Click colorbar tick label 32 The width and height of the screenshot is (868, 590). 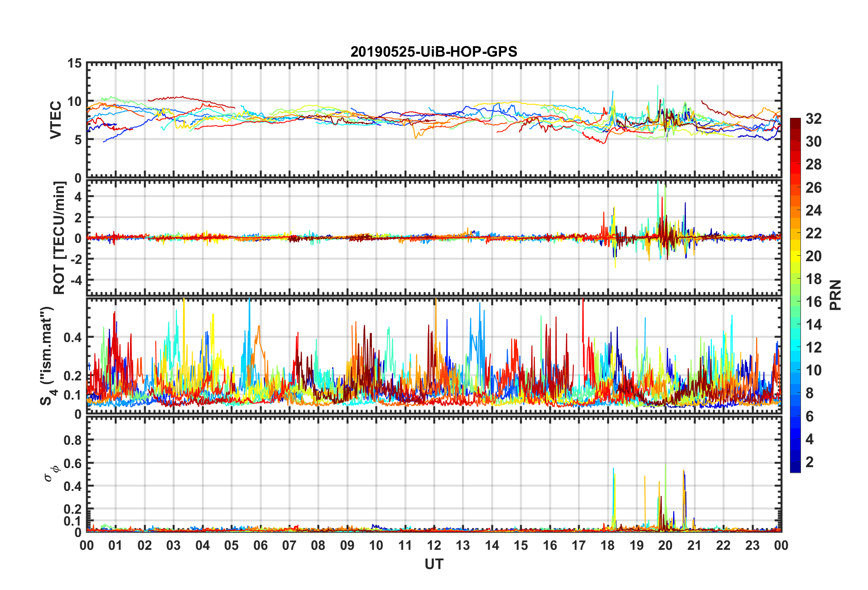point(813,119)
